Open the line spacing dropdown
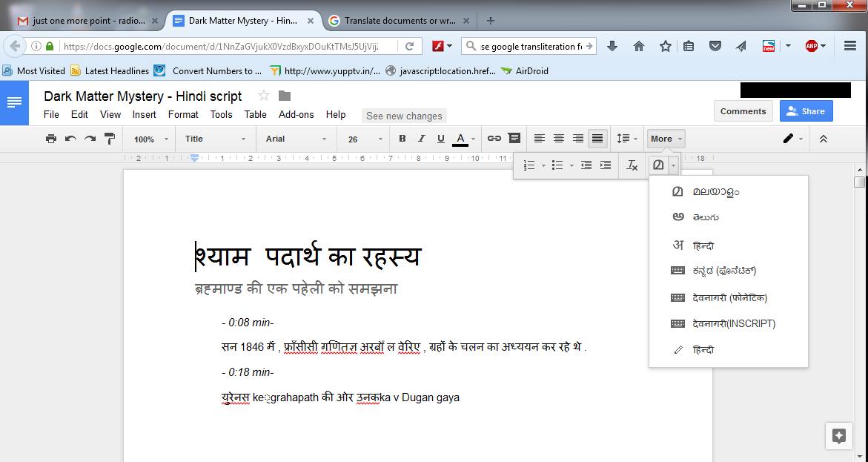 point(627,139)
